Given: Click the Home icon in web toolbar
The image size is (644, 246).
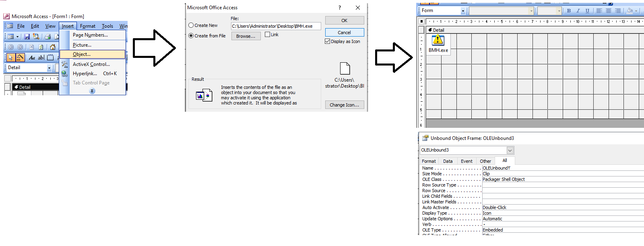Looking at the screenshot, I should tap(52, 47).
